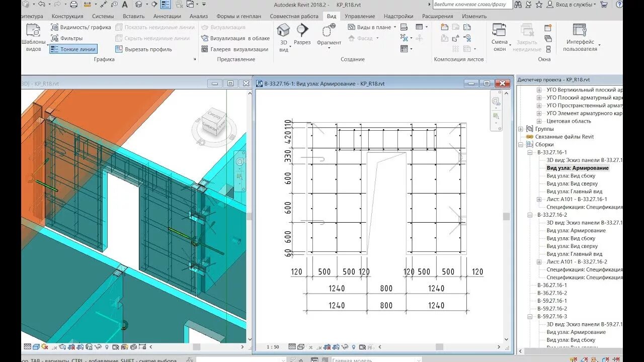Open the Виды в плане dropdown

point(372,27)
